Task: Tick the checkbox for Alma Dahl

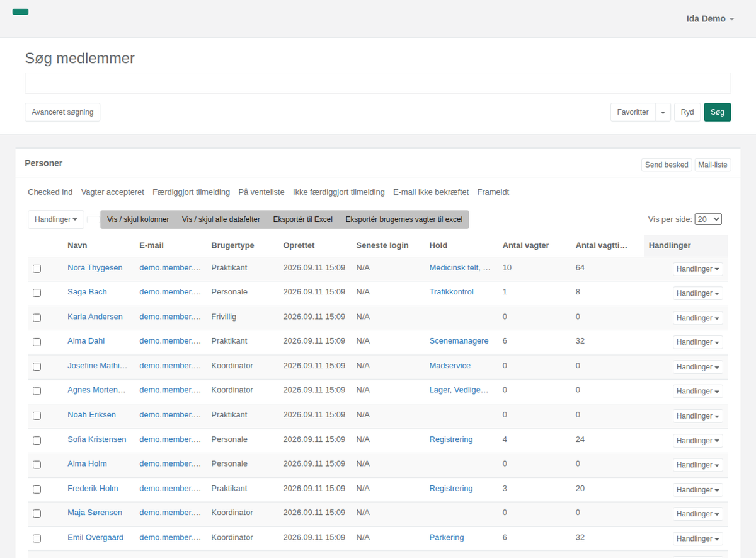Action: coord(37,342)
